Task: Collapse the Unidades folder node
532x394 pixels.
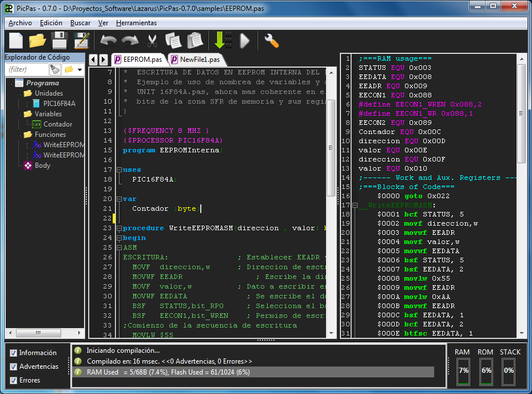Action: tap(19, 94)
